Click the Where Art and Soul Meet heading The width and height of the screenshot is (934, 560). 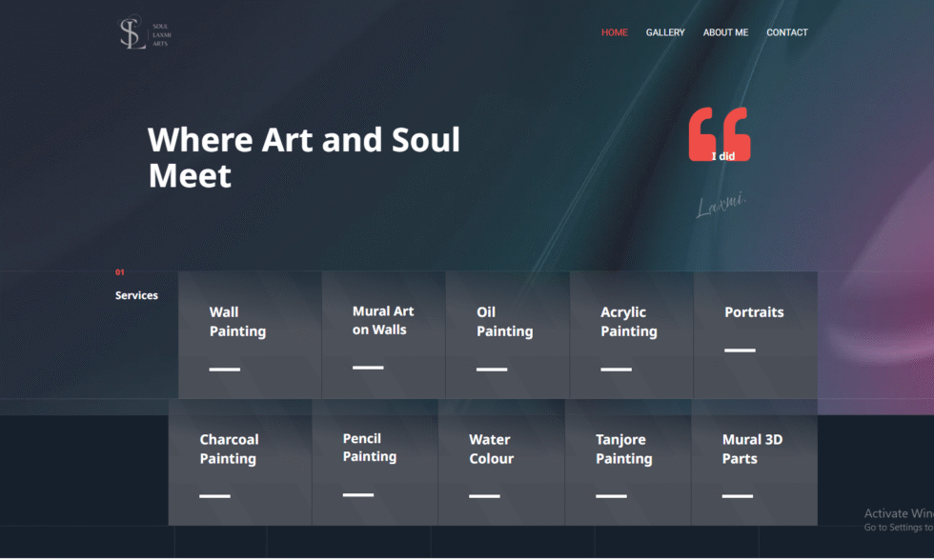[x=304, y=157]
